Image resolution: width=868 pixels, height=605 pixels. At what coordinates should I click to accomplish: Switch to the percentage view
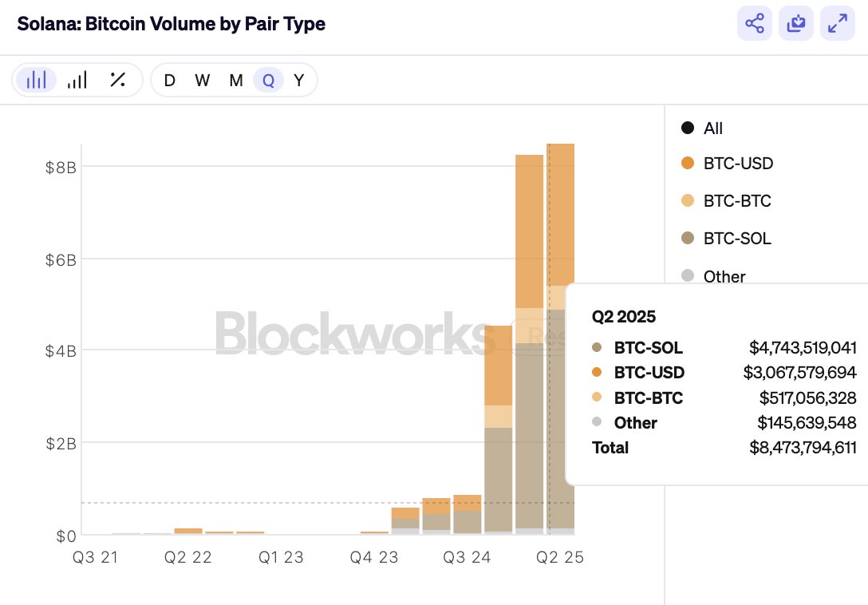tap(118, 80)
